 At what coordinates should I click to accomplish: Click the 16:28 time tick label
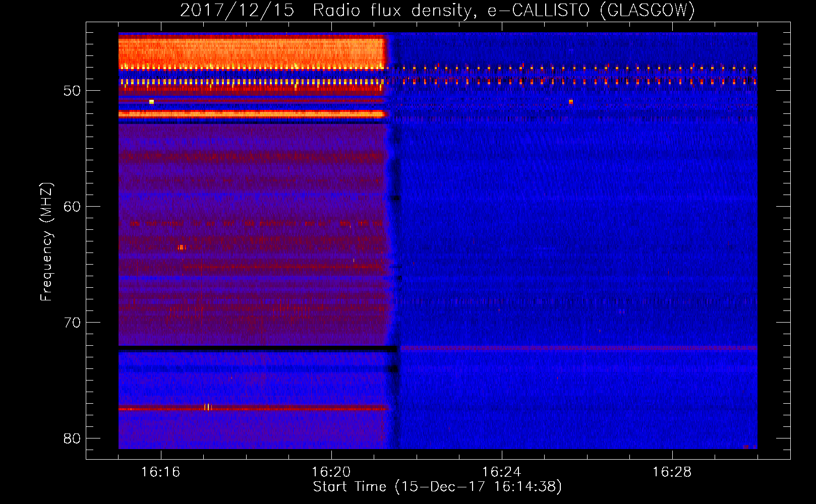tap(672, 472)
